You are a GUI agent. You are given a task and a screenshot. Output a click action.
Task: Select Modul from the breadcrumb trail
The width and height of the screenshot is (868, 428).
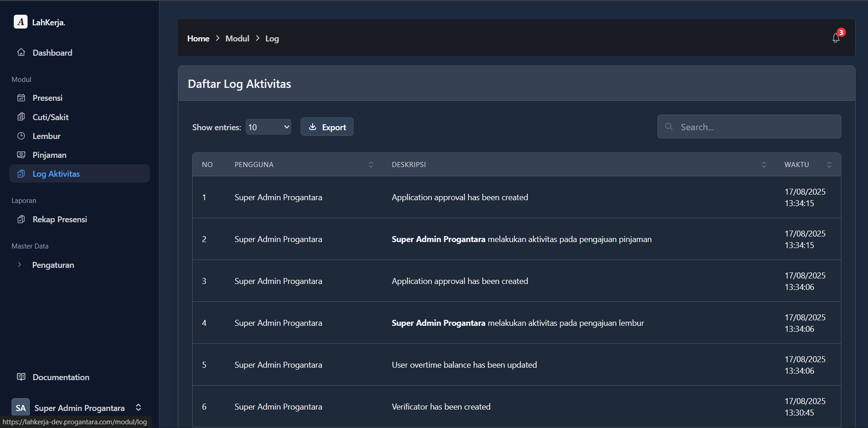(237, 38)
